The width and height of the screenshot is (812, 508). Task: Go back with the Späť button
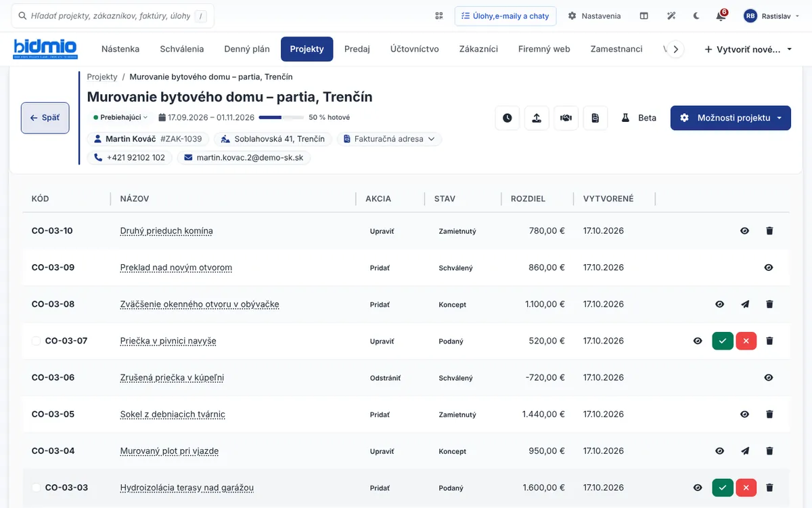pos(45,118)
